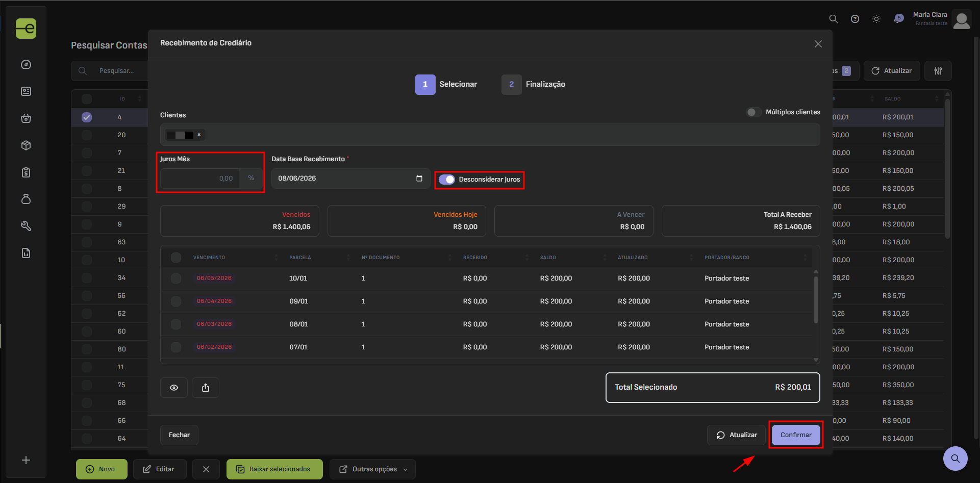Open the shopping basket icon in sidebar

pos(26,118)
